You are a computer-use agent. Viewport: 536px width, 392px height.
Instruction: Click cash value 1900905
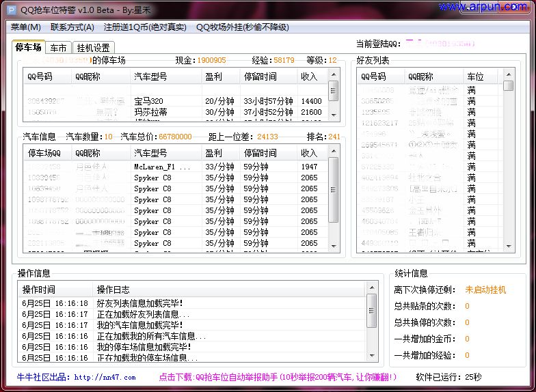[212, 60]
